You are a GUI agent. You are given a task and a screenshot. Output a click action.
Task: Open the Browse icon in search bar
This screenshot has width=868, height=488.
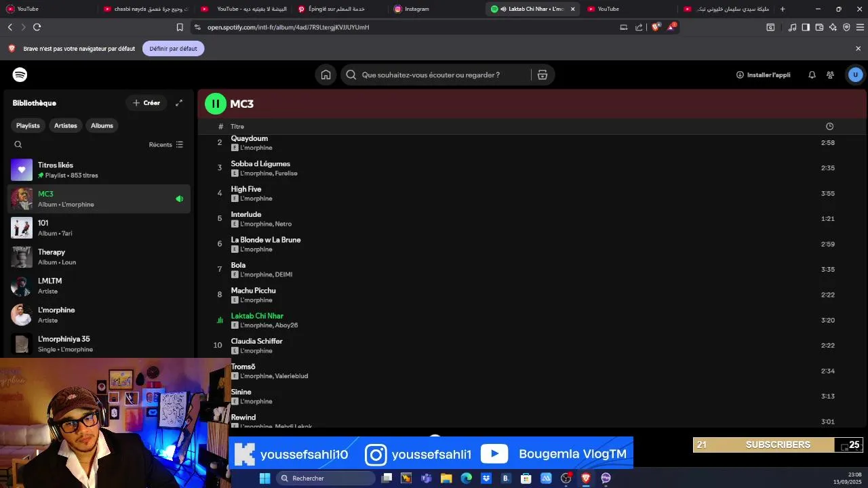[542, 75]
